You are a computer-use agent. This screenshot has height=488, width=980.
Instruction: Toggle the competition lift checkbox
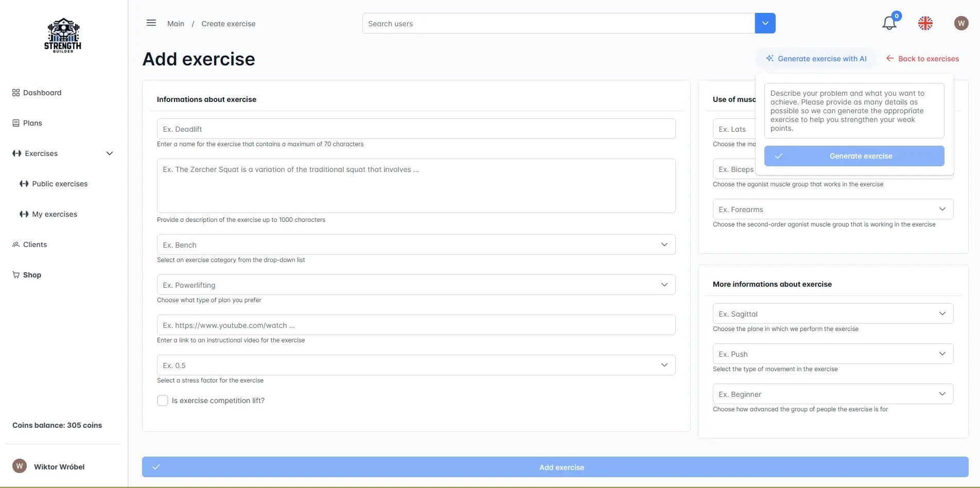pyautogui.click(x=163, y=400)
